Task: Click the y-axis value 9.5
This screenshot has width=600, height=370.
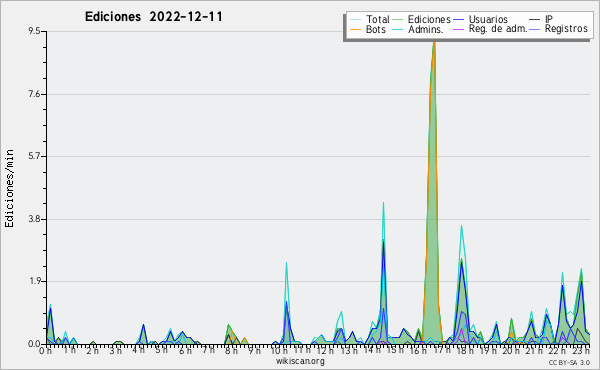Action: 34,31
